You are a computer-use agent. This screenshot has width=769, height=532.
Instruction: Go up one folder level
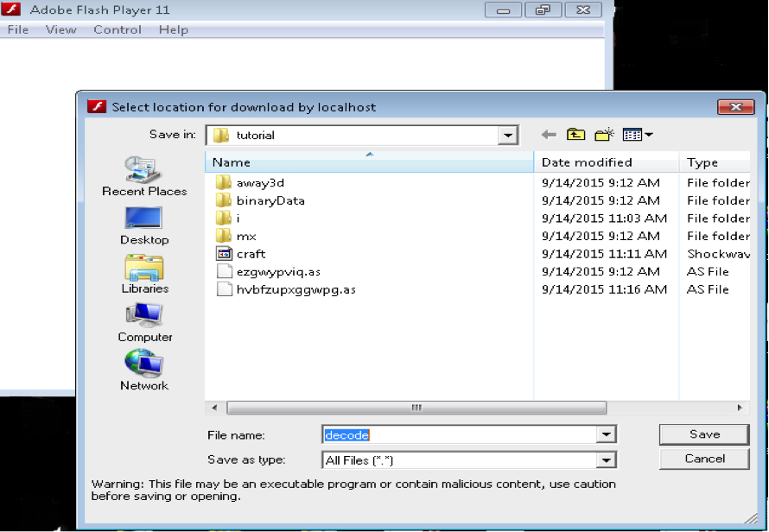[x=575, y=135]
